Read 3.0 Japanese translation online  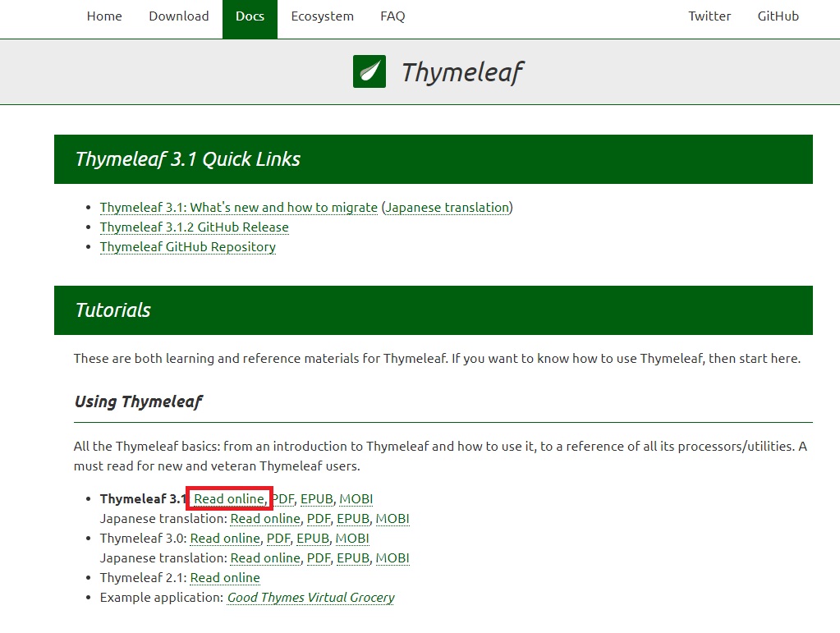265,558
